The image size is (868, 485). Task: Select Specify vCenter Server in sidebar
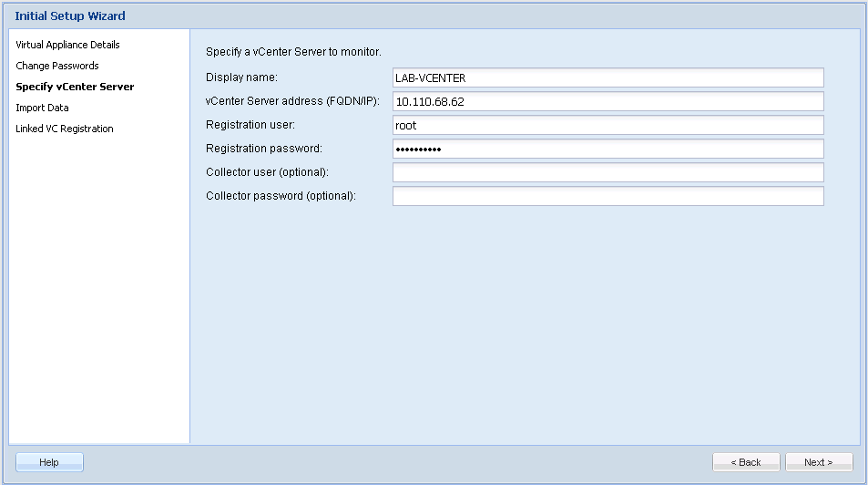click(x=75, y=87)
